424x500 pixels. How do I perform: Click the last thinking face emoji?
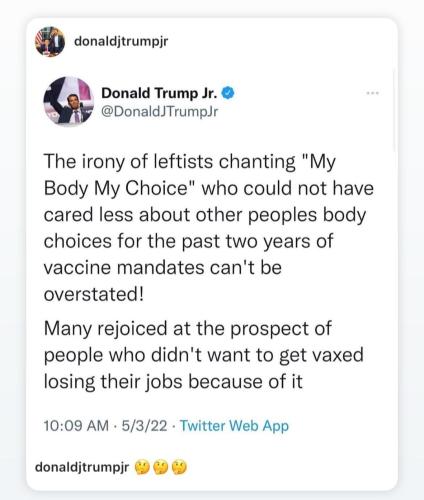179,467
